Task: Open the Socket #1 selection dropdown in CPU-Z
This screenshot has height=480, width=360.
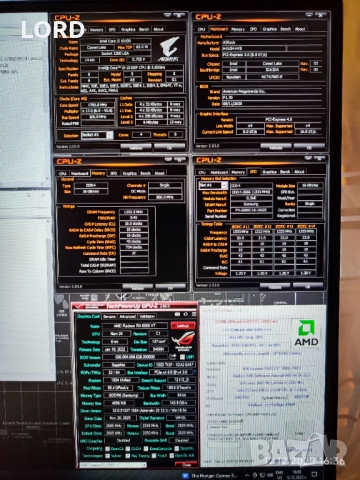Action: coord(97,135)
